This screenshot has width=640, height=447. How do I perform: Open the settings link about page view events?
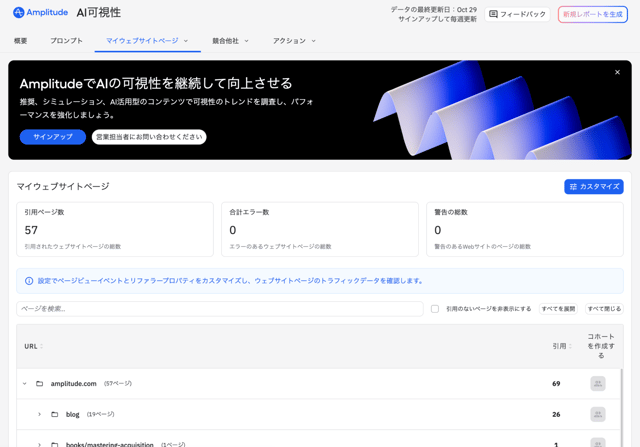[x=230, y=281]
